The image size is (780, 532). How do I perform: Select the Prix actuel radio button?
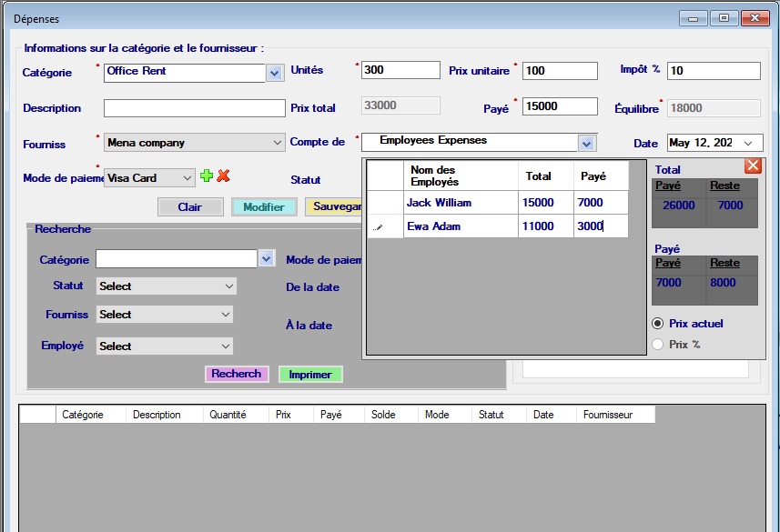tap(658, 324)
